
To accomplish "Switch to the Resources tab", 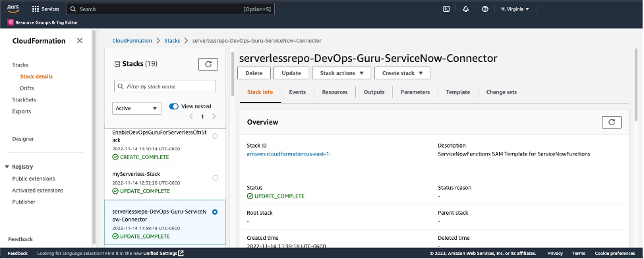I will pyautogui.click(x=335, y=92).
